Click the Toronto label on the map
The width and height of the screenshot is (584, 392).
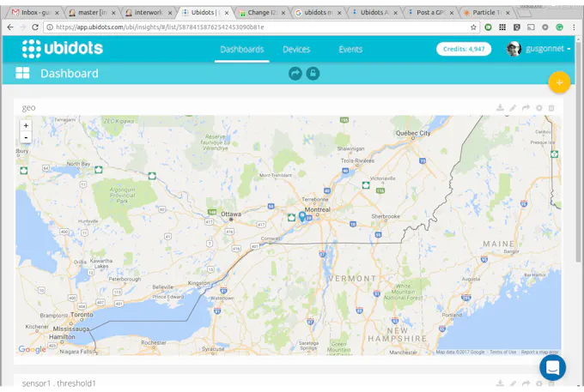[82, 315]
